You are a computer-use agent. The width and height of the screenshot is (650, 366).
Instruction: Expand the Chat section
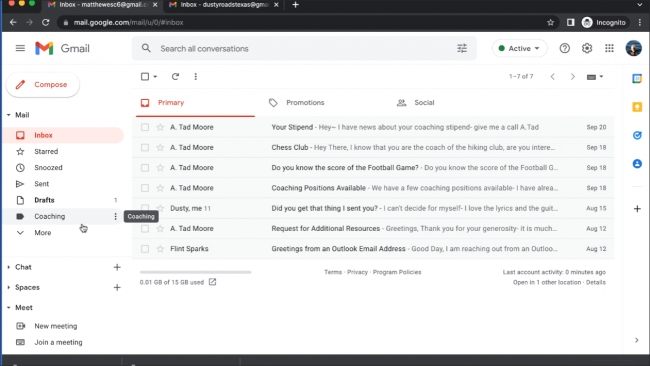pyautogui.click(x=9, y=267)
